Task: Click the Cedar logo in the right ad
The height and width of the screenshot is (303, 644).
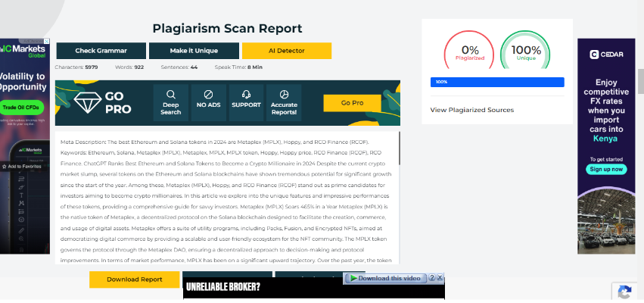Action: point(606,54)
